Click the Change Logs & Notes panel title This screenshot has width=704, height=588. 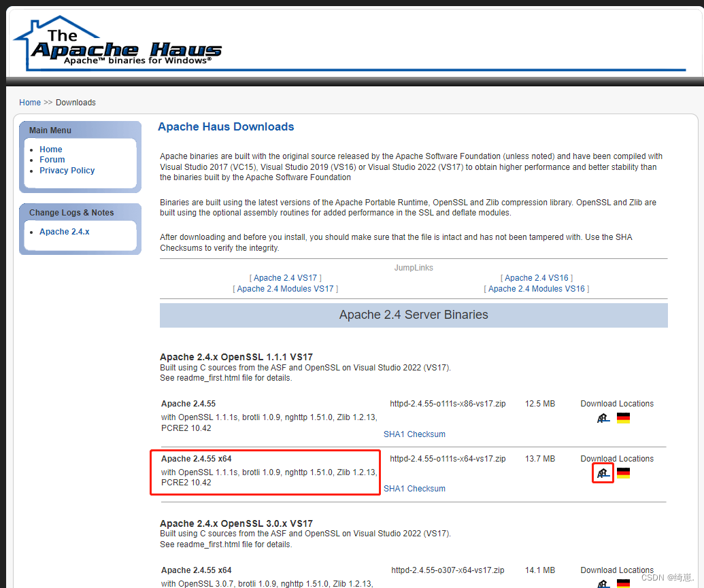coord(71,212)
